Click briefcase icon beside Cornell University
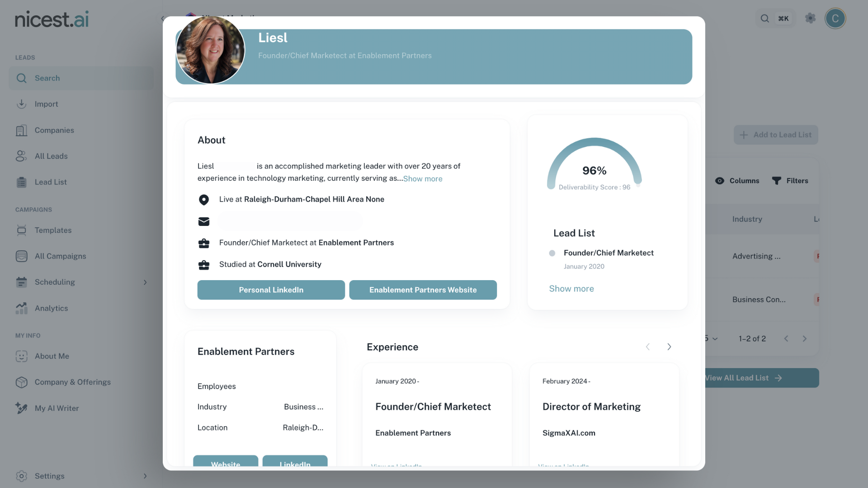 [204, 265]
